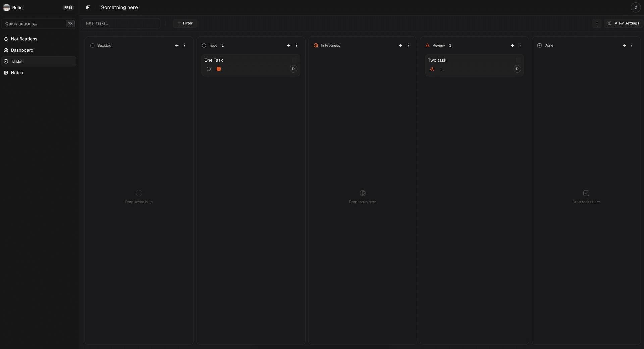Open the Notifications panel
The width and height of the screenshot is (644, 349).
pyautogui.click(x=23, y=39)
